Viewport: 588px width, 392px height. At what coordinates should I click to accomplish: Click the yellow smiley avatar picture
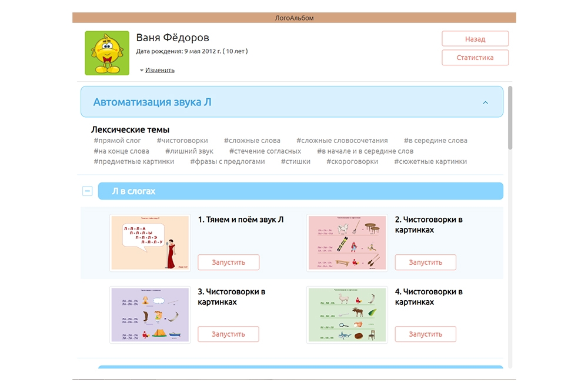coord(107,53)
